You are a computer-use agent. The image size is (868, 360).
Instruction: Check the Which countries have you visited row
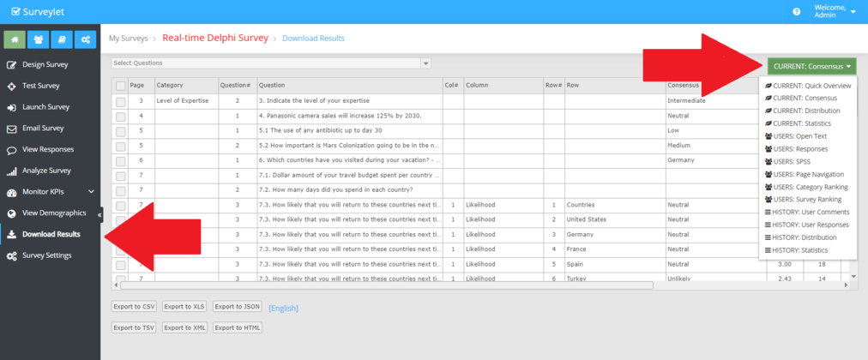tap(120, 161)
